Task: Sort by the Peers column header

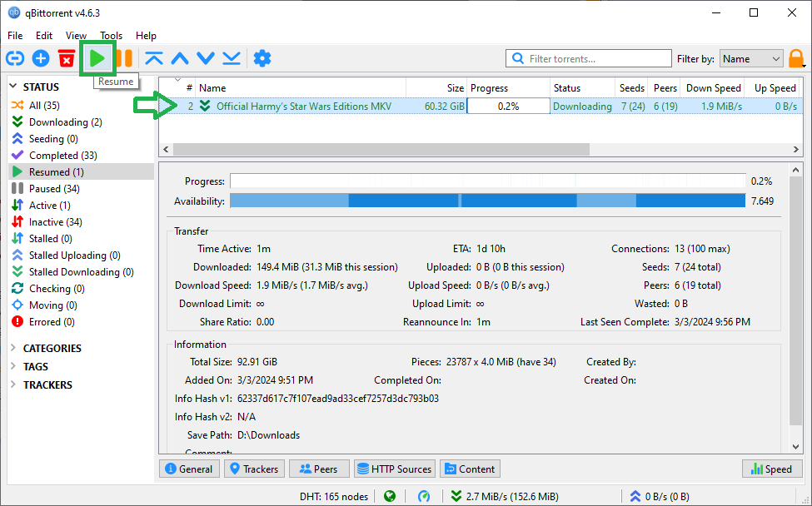Action: coord(665,88)
